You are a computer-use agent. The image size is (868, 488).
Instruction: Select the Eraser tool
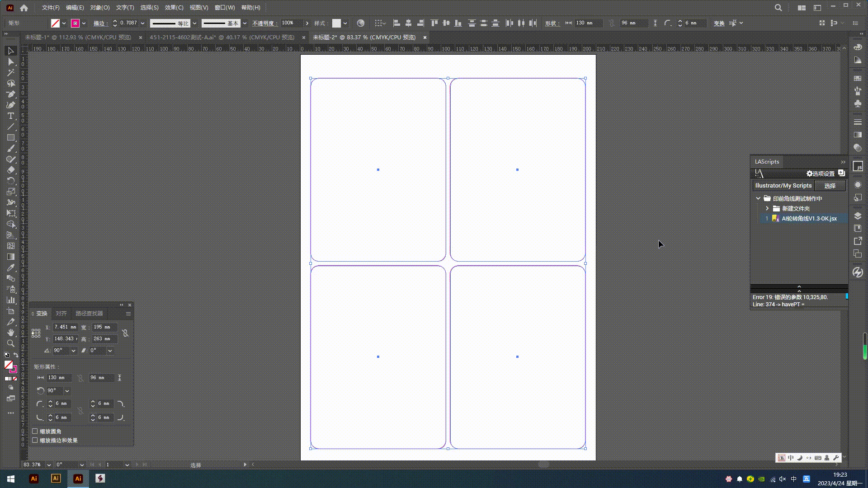(11, 170)
